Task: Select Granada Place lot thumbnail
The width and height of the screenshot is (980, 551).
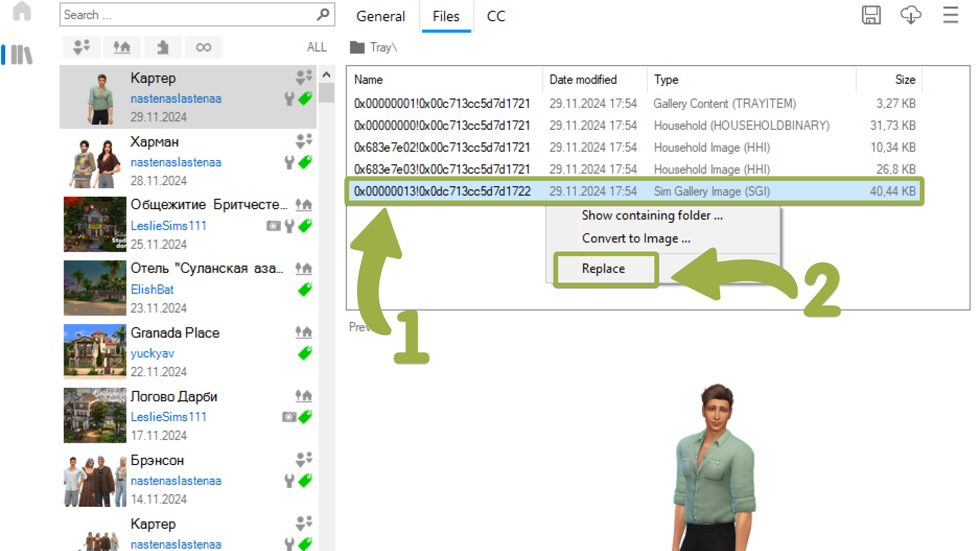Action: (x=95, y=351)
